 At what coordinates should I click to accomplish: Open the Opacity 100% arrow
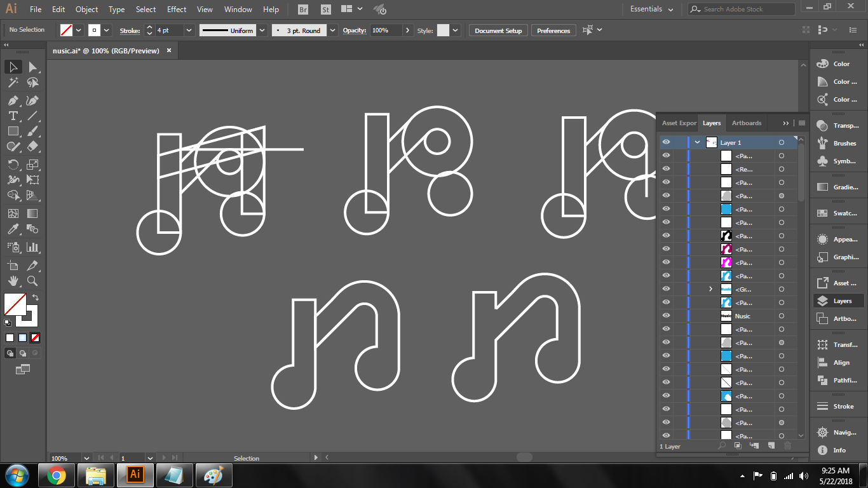(407, 30)
